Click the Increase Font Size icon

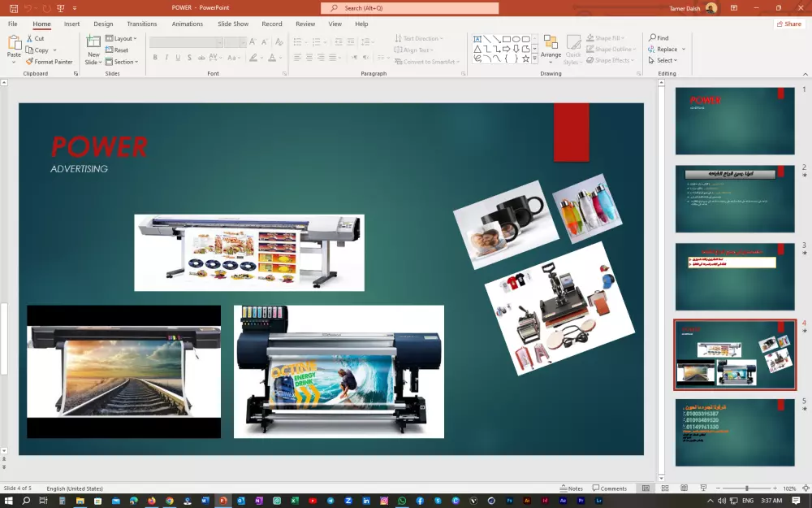point(253,43)
